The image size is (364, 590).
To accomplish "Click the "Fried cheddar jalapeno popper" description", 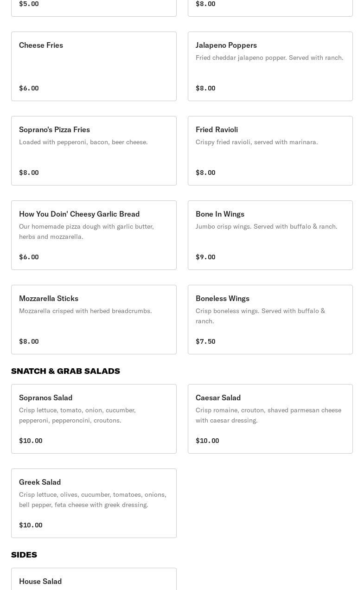I will click(269, 58).
